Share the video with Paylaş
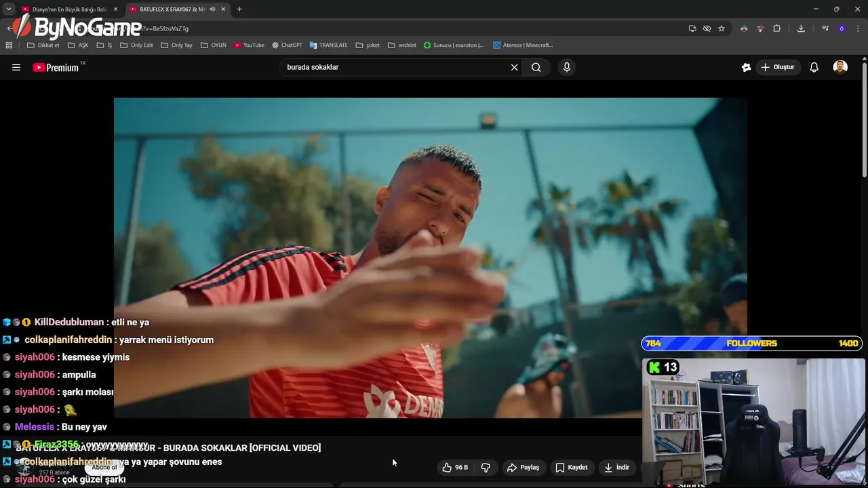868x488 pixels. pos(524,468)
